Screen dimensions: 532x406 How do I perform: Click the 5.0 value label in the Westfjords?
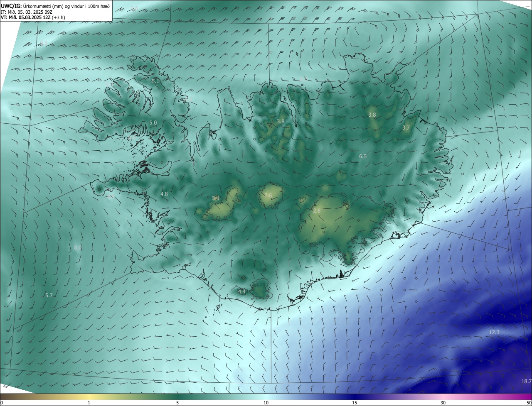(153, 123)
